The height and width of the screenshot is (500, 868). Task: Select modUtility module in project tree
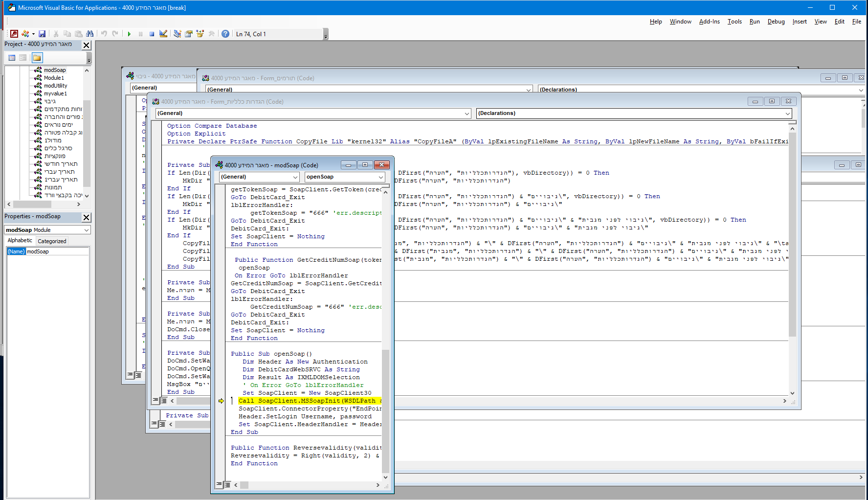(55, 86)
